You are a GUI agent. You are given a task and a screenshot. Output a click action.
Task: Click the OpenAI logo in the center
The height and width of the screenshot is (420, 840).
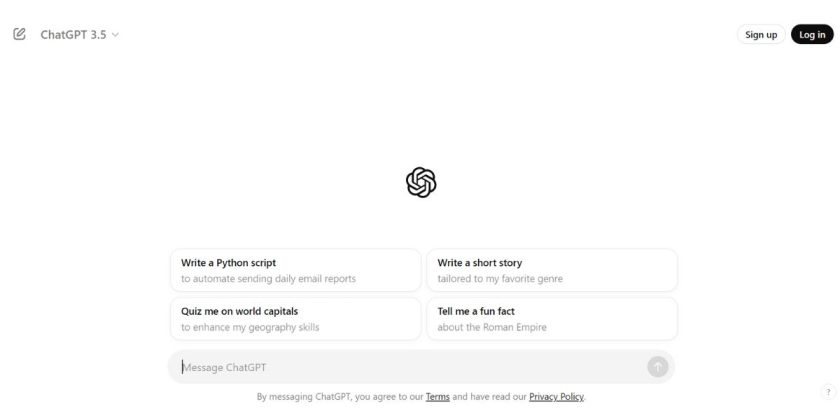(x=421, y=182)
